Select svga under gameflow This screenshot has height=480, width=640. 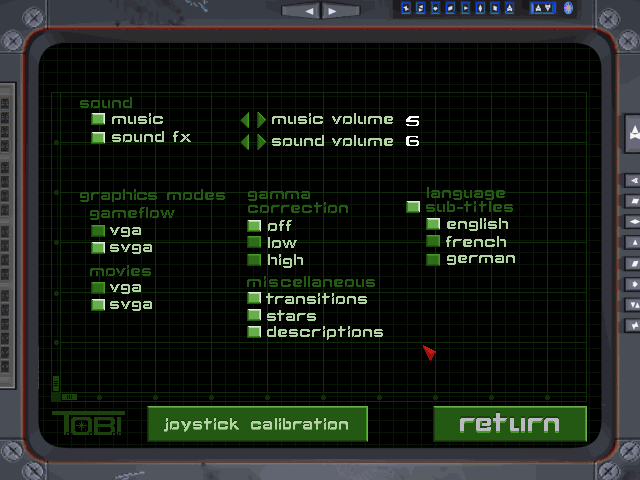98,247
